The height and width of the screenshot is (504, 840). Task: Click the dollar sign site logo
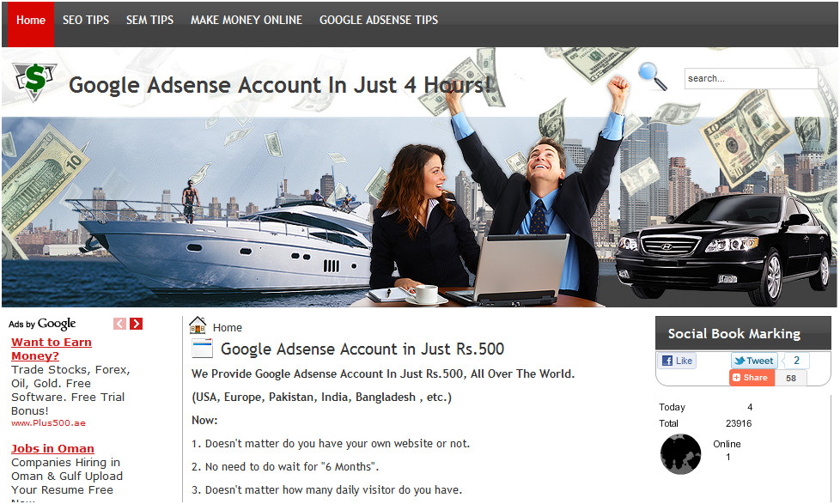coord(35,81)
